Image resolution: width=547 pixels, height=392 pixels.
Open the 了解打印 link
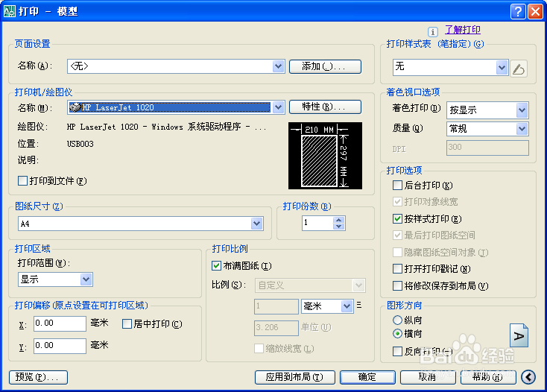pyautogui.click(x=463, y=30)
